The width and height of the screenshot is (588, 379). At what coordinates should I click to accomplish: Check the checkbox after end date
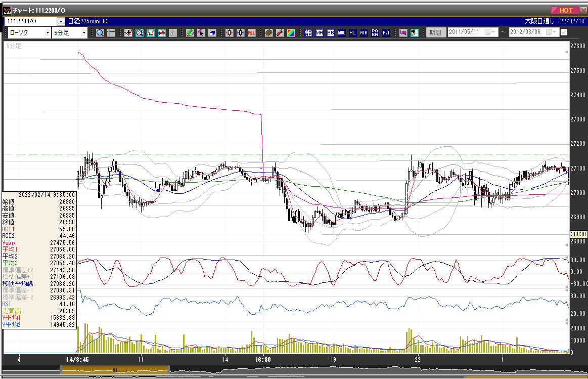(564, 33)
